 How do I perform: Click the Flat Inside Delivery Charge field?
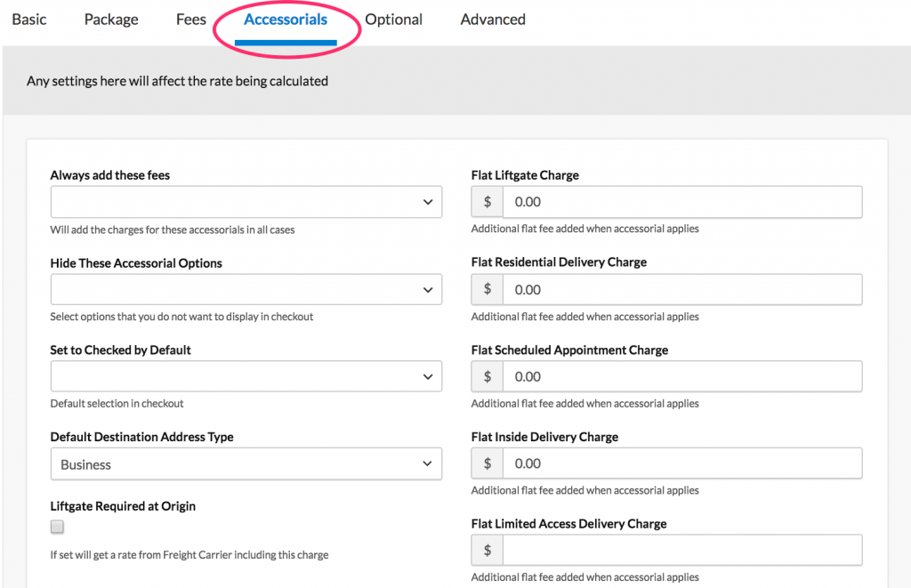(681, 463)
